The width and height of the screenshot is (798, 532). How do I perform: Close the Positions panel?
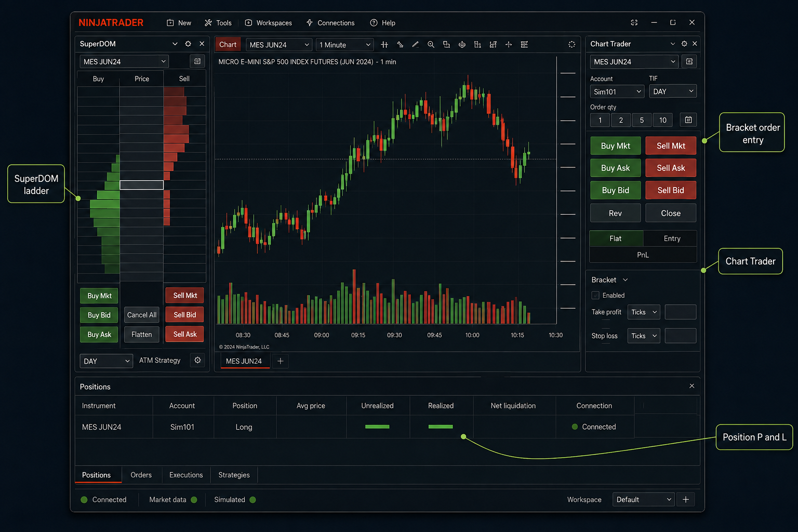[691, 386]
